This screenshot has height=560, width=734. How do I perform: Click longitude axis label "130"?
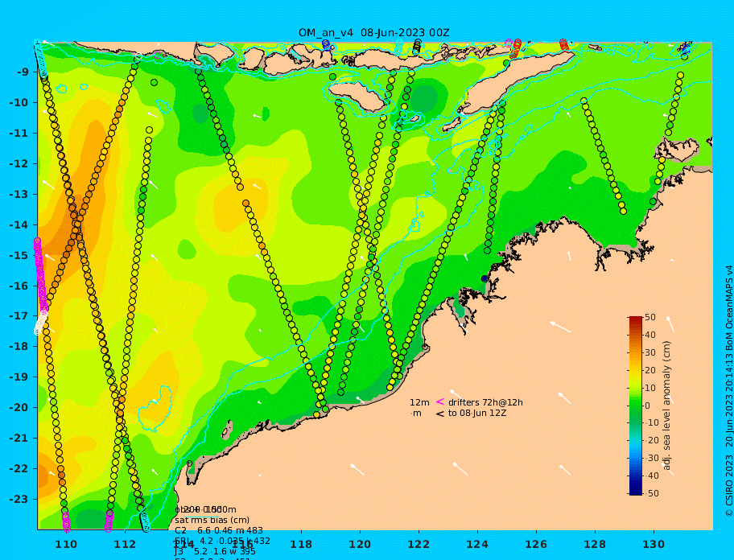click(654, 544)
